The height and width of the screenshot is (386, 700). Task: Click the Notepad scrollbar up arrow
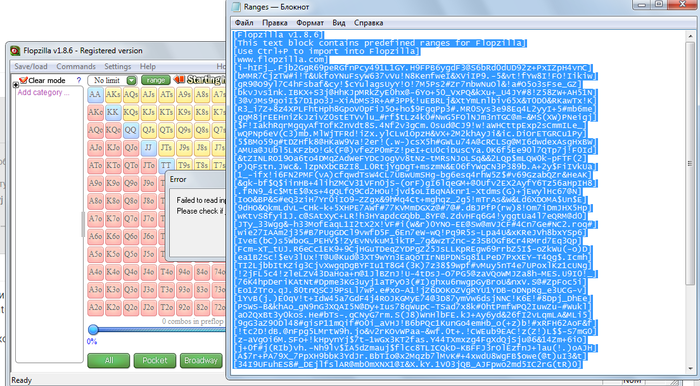pyautogui.click(x=690, y=36)
